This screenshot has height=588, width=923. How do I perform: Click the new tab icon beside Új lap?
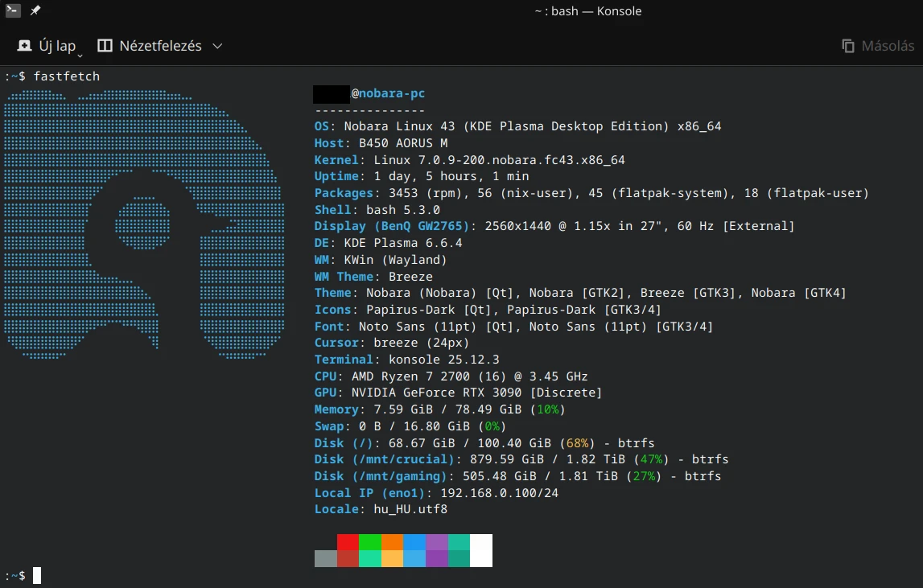pos(24,46)
